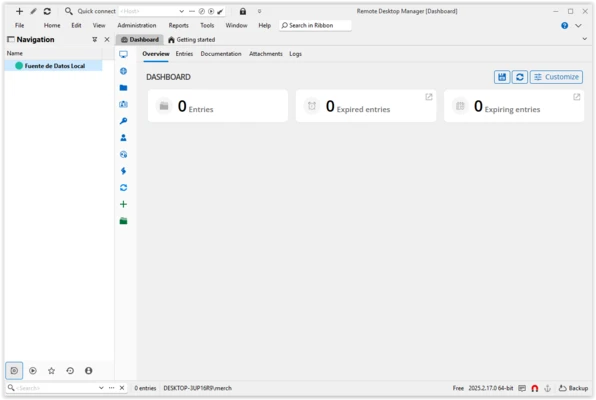Open the Home ribbon tab

(x=52, y=25)
